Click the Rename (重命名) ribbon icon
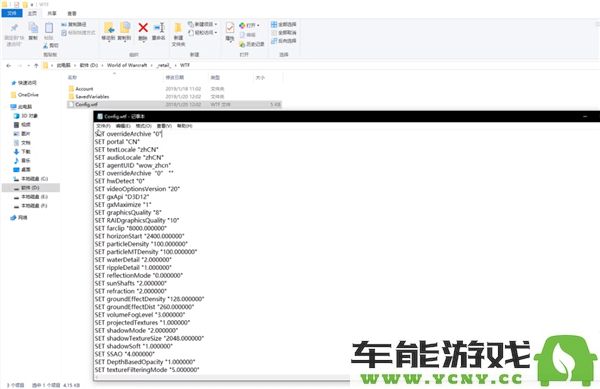600x389 pixels. [x=159, y=28]
